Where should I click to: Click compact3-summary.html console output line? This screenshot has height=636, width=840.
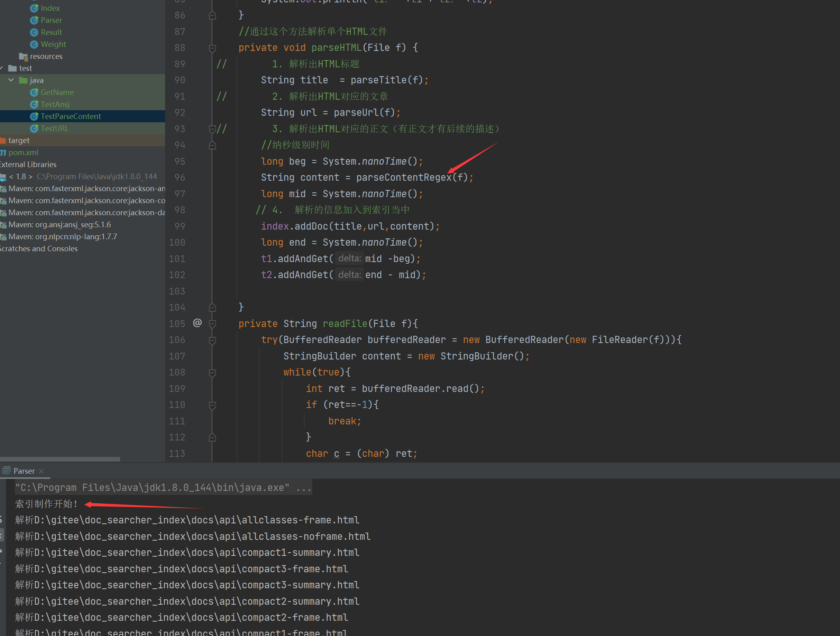click(187, 585)
